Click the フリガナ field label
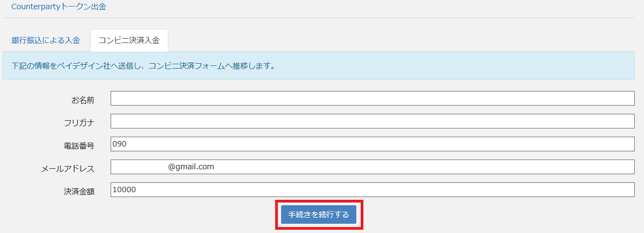The width and height of the screenshot is (644, 233). click(x=79, y=122)
